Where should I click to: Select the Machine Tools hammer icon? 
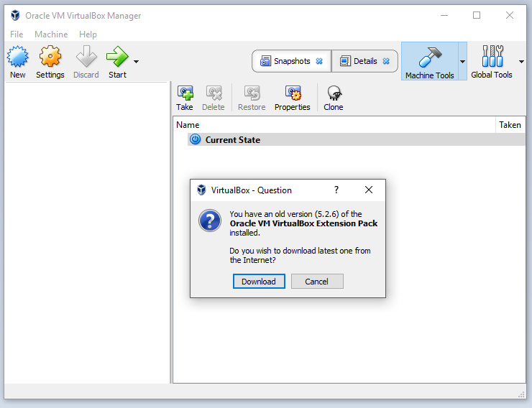click(x=429, y=57)
